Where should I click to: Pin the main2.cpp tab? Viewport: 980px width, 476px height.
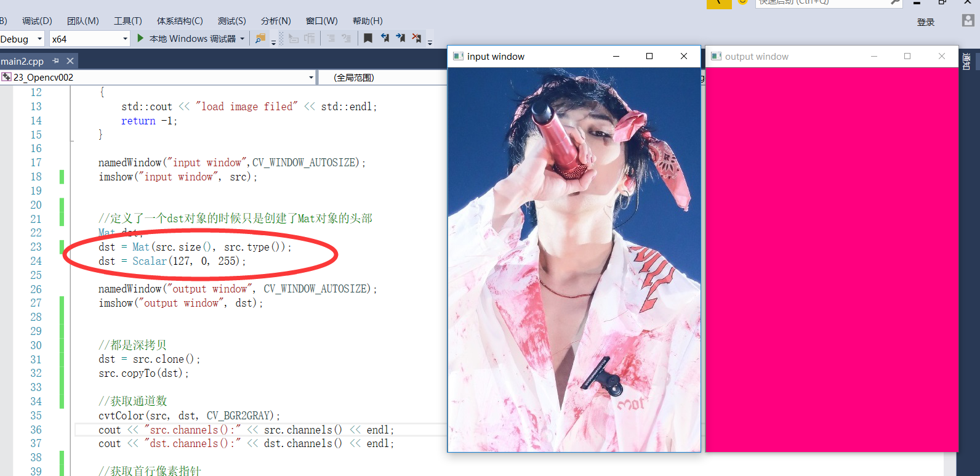(55, 61)
